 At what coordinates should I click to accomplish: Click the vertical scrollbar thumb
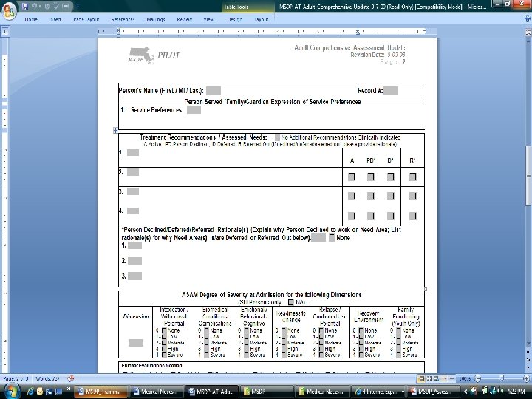point(528,175)
